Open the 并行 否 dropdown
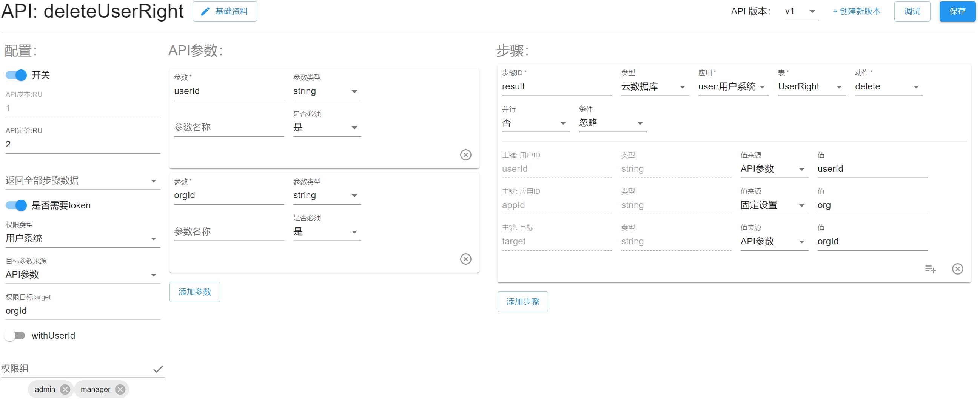Viewport: 980px width, 401px height. pos(536,123)
